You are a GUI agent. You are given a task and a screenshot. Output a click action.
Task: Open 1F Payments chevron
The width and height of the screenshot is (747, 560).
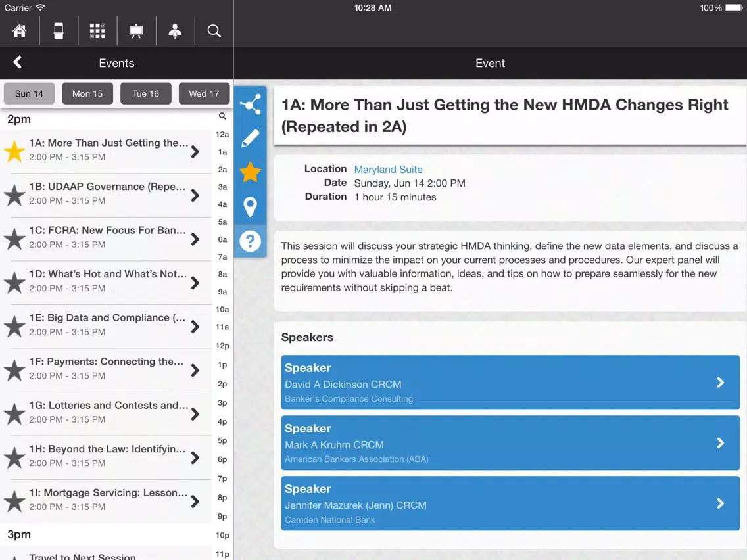click(x=195, y=371)
